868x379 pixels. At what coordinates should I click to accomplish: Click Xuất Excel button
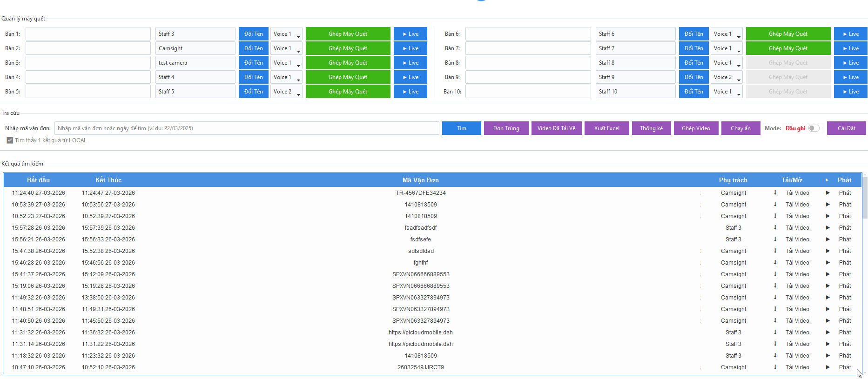[606, 128]
